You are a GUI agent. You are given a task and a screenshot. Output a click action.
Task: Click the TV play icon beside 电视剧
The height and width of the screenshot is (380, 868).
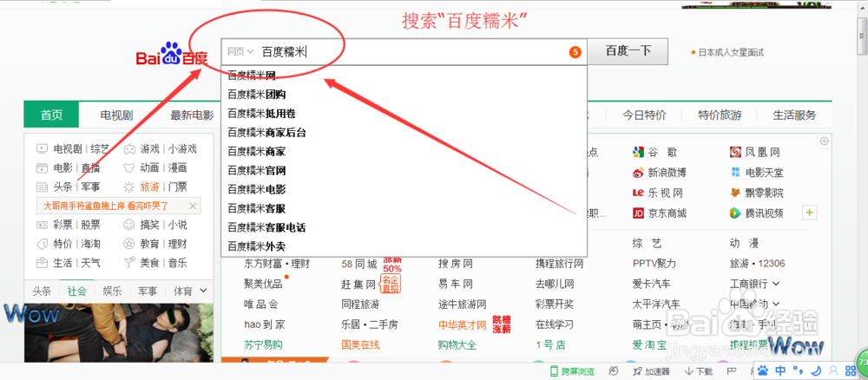tap(42, 148)
